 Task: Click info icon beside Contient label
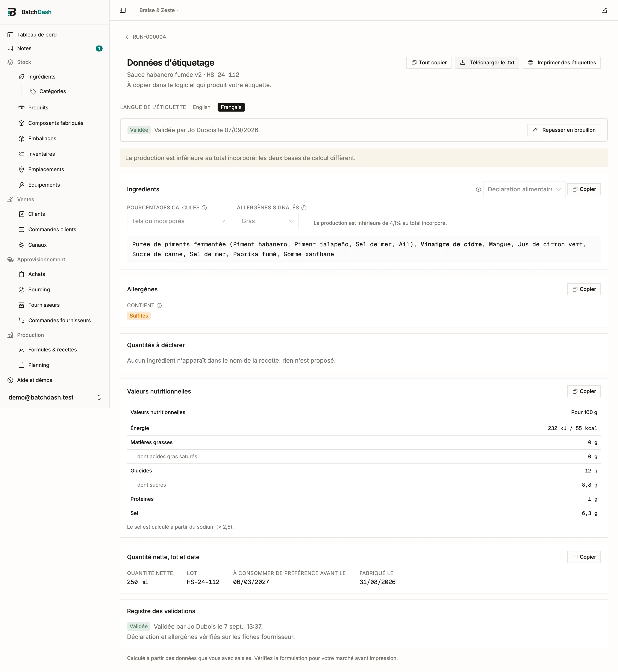click(x=159, y=306)
